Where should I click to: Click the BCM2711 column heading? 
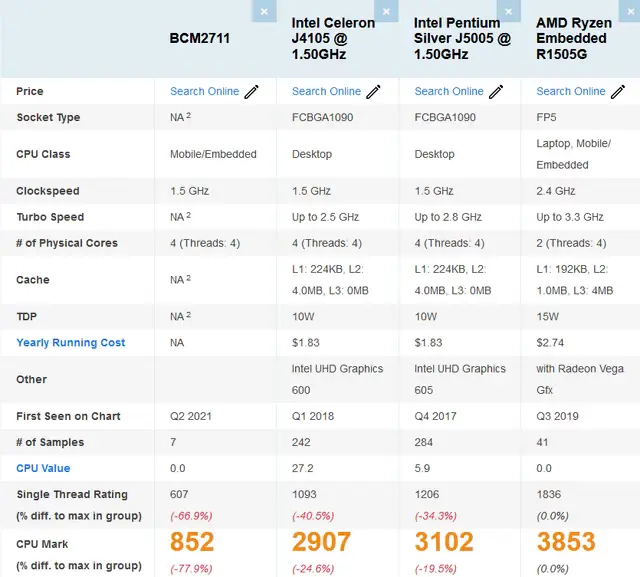(x=200, y=38)
